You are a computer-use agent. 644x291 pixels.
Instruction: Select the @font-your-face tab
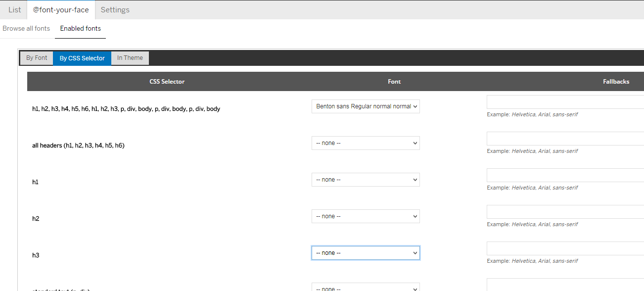pos(61,10)
